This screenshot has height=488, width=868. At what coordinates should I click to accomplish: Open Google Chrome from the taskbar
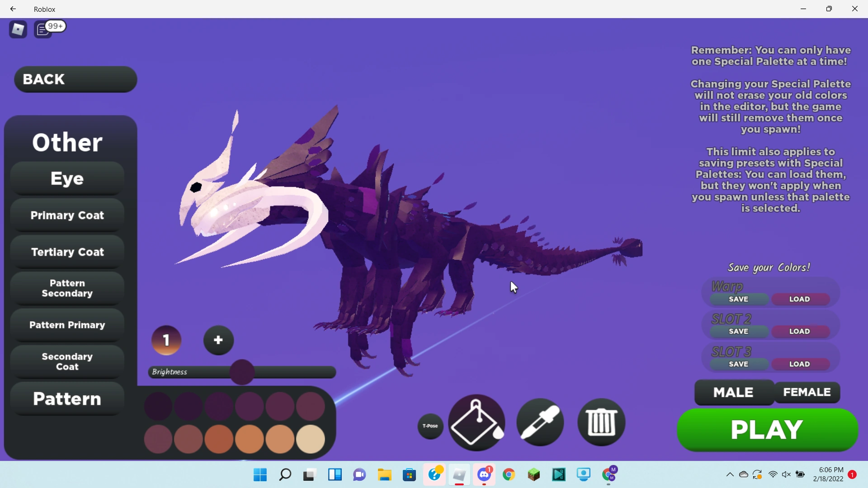(509, 475)
